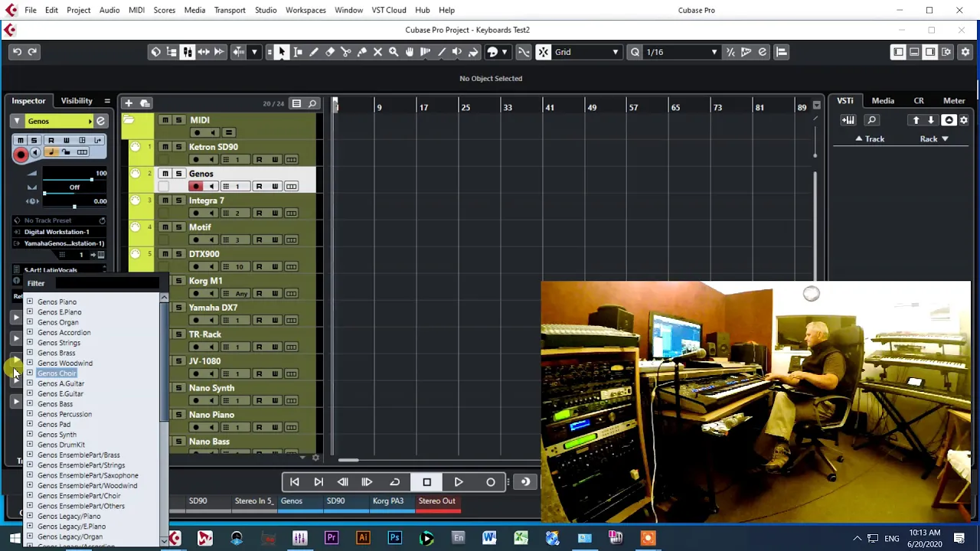Expand the Genos Piano patch group
Viewport: 980px width, 551px height.
tap(30, 302)
